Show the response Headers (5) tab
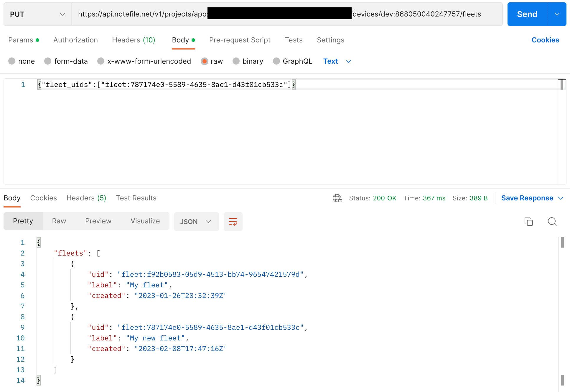Screen dimensions: 570x392 click(x=86, y=198)
